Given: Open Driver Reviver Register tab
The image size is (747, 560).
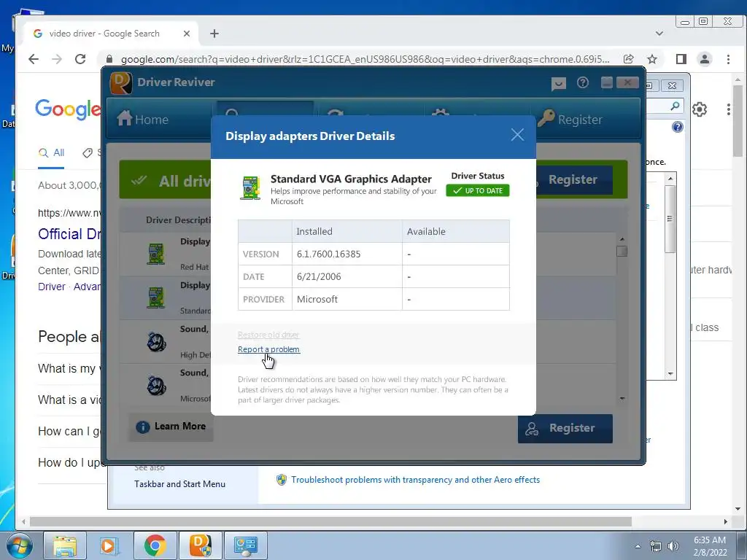Looking at the screenshot, I should point(570,119).
